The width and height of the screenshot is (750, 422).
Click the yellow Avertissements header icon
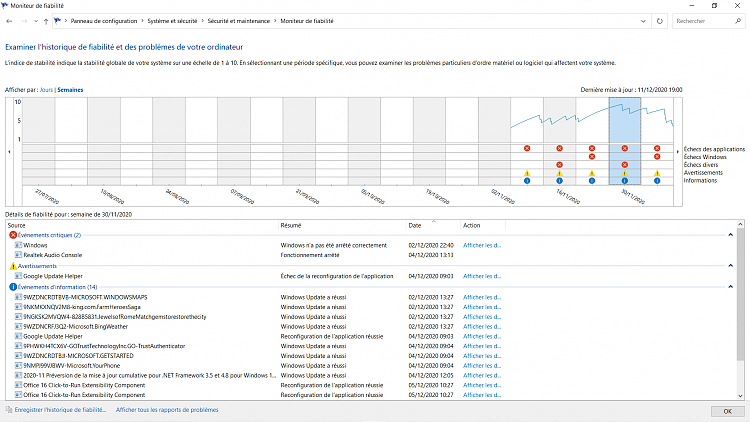[13, 266]
